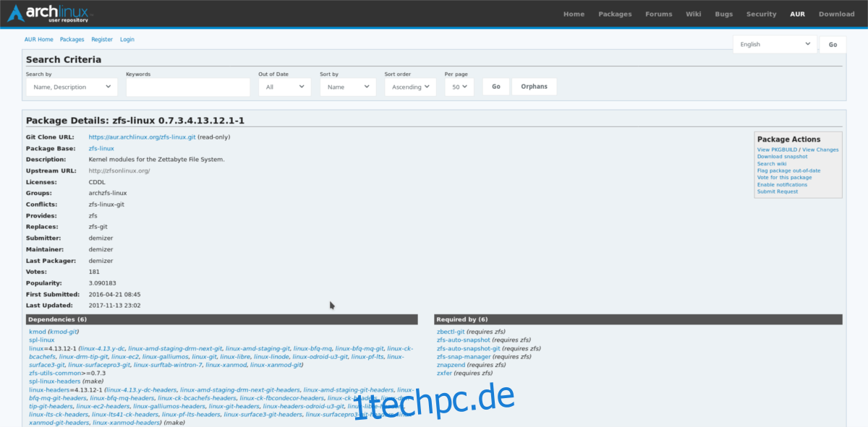
Task: Open the linux-lts41-ck-headers provider link
Action: click(126, 415)
